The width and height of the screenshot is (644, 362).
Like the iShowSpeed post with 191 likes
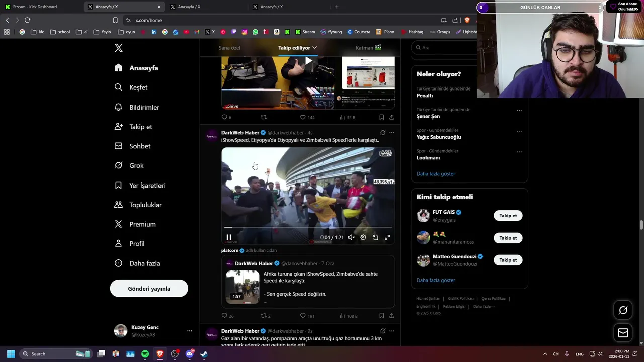click(307, 316)
